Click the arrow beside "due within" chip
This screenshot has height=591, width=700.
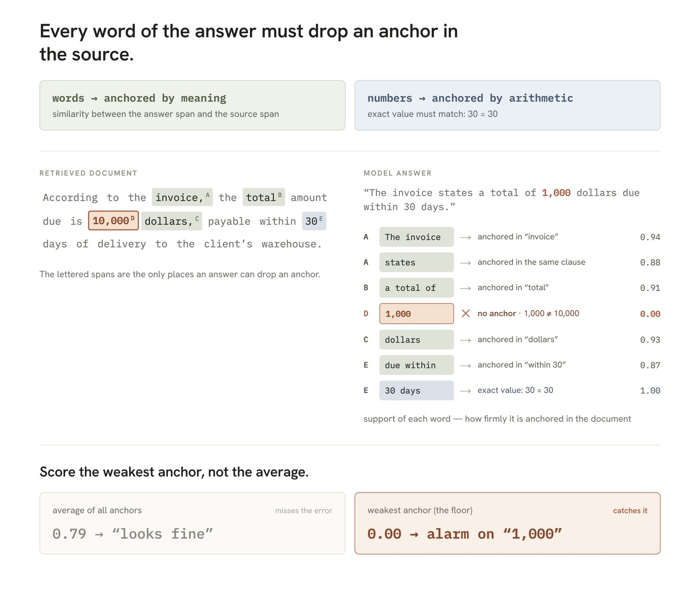[x=465, y=365]
